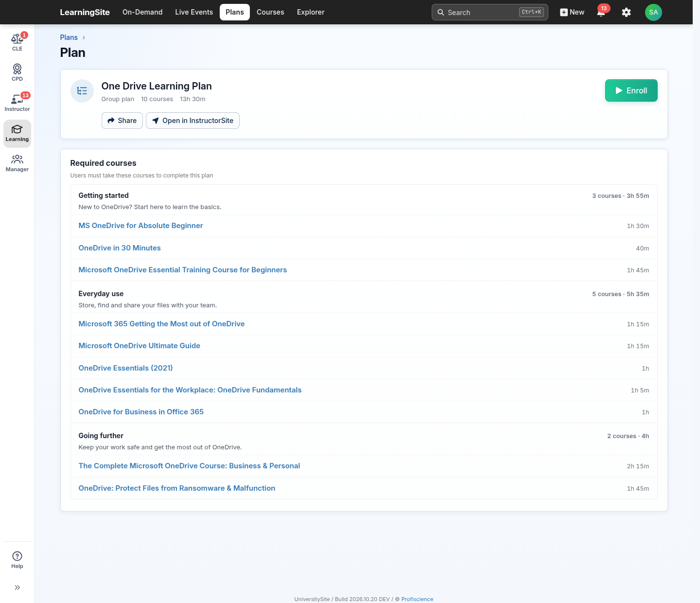This screenshot has height=603, width=700.
Task: Open settings gear icon
Action: (x=626, y=12)
